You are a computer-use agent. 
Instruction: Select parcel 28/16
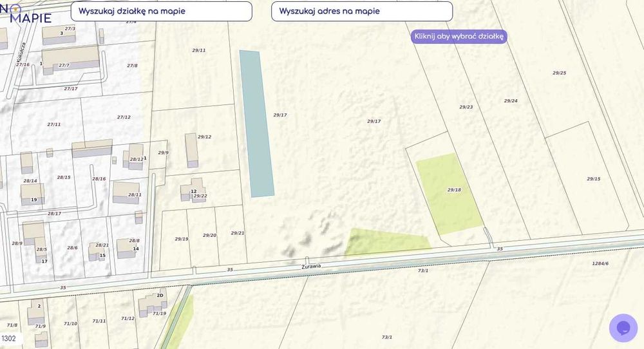99,179
